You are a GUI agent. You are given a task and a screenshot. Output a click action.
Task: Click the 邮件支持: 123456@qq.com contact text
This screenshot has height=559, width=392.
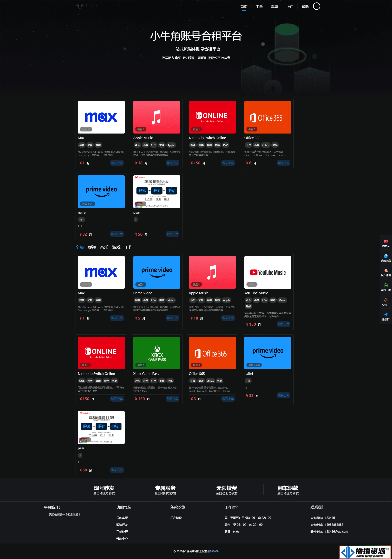329,532
